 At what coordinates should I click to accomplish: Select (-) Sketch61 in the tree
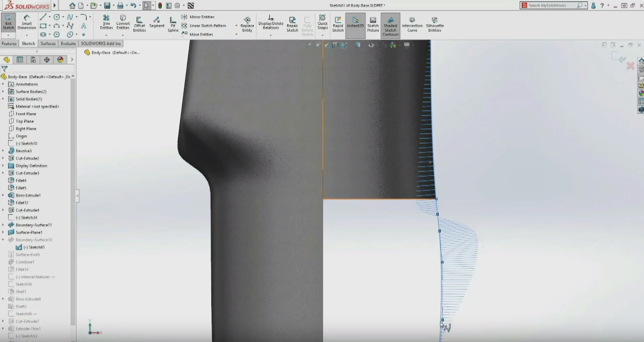tap(30, 247)
